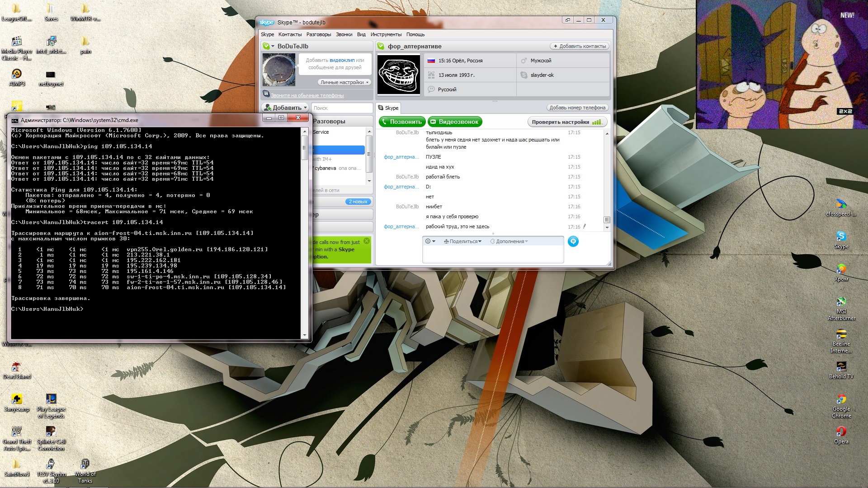This screenshot has width=868, height=488.
Task: Click the видеоклип link in mood message
Action: [x=342, y=60]
